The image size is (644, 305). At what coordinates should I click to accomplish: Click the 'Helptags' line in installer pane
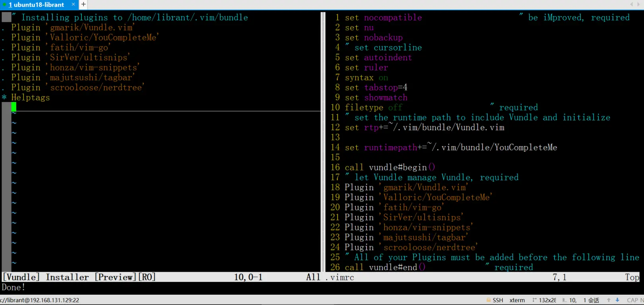point(31,98)
